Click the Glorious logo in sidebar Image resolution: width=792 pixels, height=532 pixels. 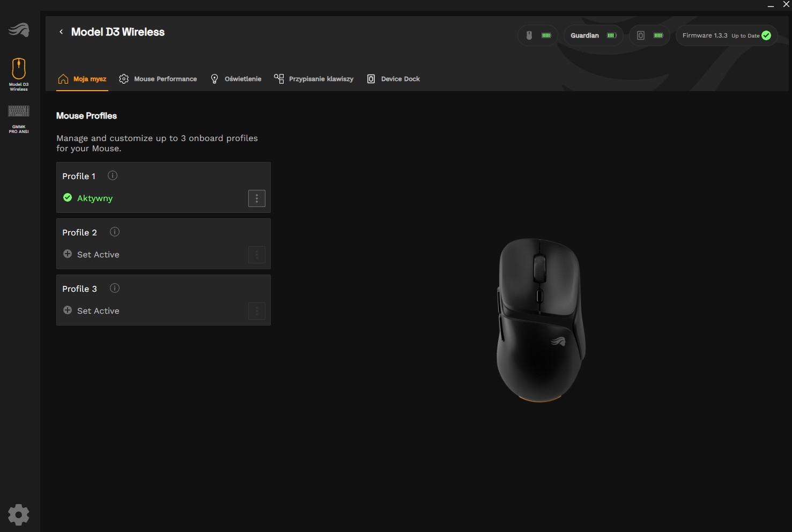tap(19, 30)
